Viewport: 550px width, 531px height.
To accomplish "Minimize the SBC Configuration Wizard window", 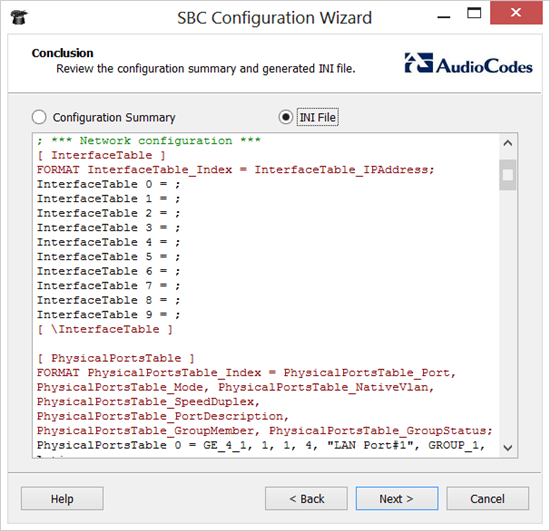I will click(444, 17).
